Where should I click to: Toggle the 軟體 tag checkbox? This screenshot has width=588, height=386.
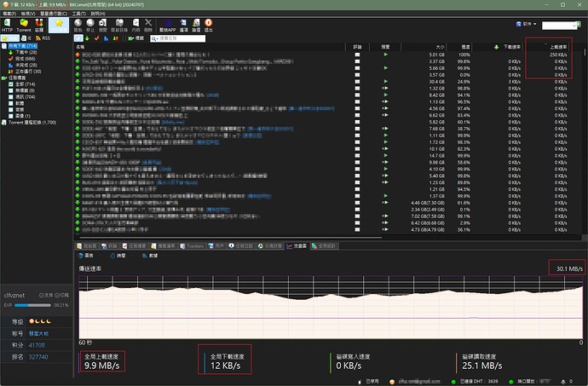pyautogui.click(x=11, y=103)
